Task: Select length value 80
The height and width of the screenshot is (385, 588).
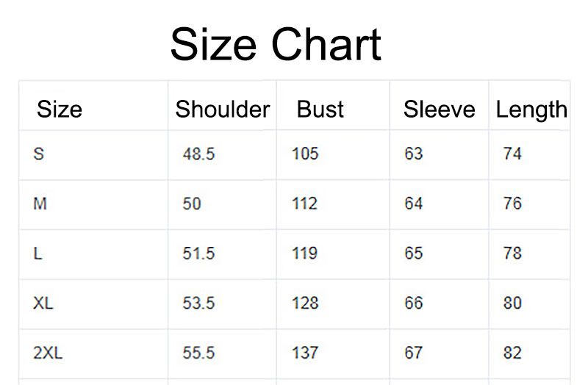Action: (x=512, y=303)
